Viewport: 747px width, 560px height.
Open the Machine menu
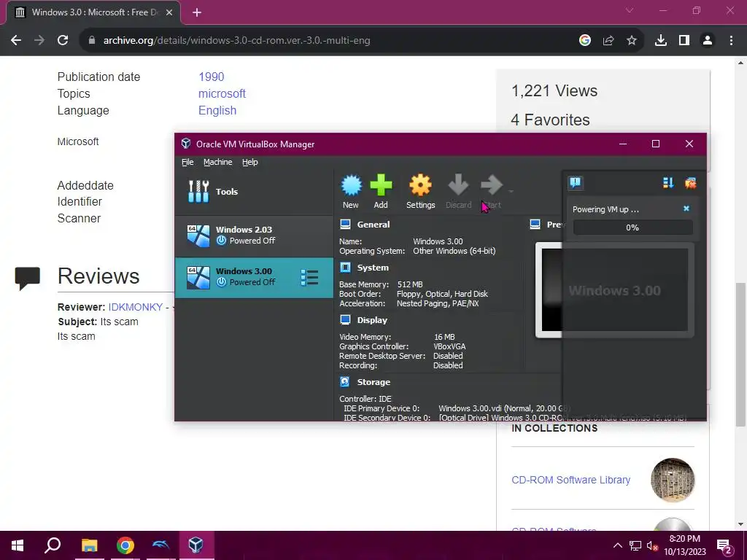[217, 162]
